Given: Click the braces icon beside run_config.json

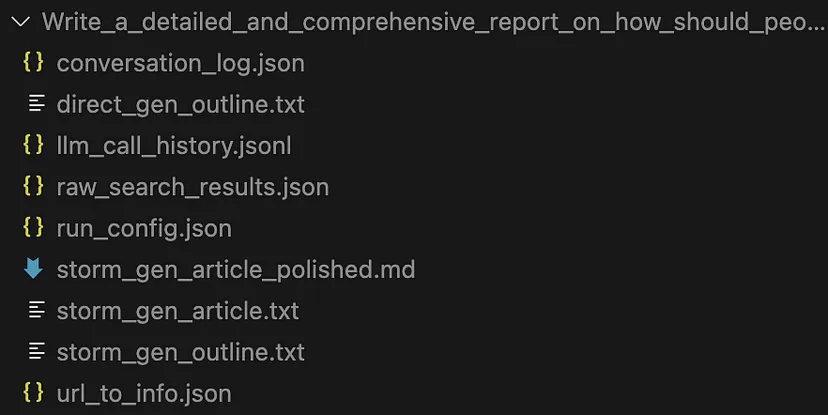Looking at the screenshot, I should coord(33,227).
